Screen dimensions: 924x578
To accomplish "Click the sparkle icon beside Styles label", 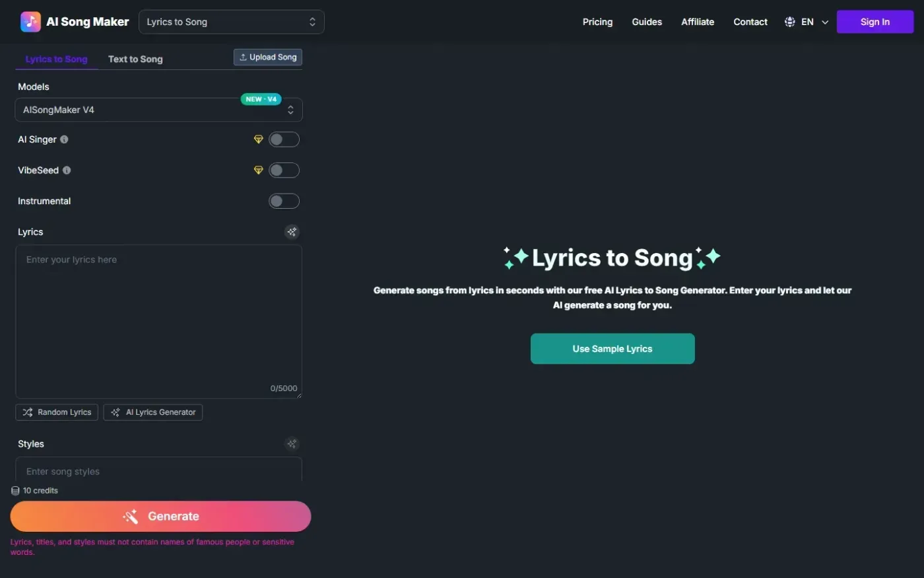I will [x=292, y=444].
